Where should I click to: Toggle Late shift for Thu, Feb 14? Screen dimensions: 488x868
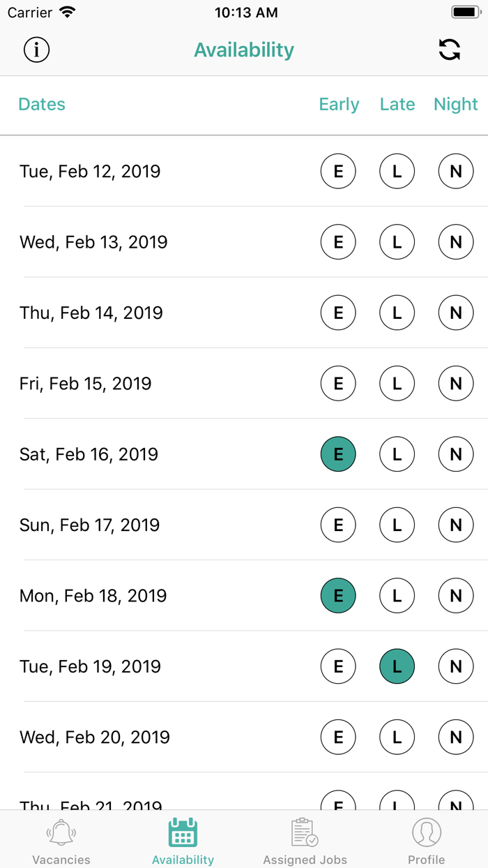pyautogui.click(x=397, y=313)
